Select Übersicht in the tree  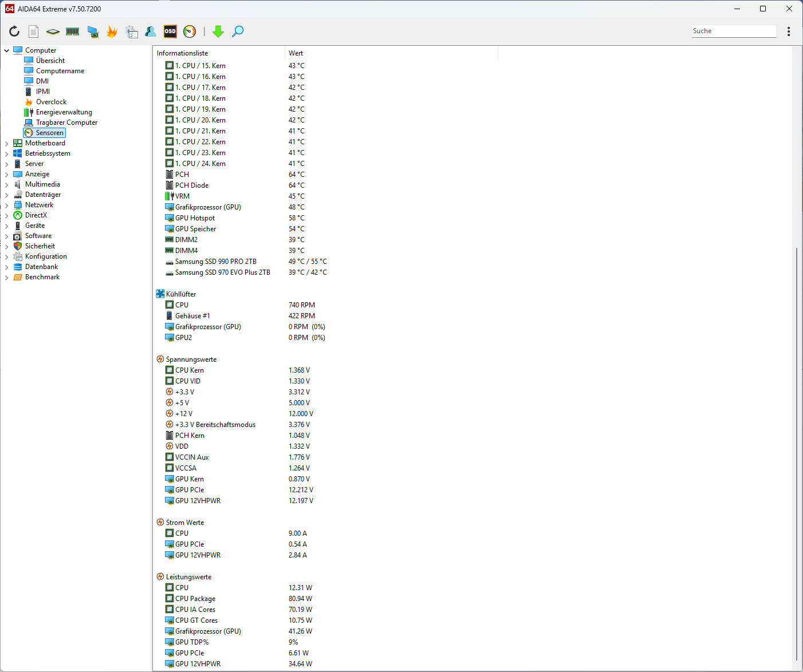coord(50,61)
